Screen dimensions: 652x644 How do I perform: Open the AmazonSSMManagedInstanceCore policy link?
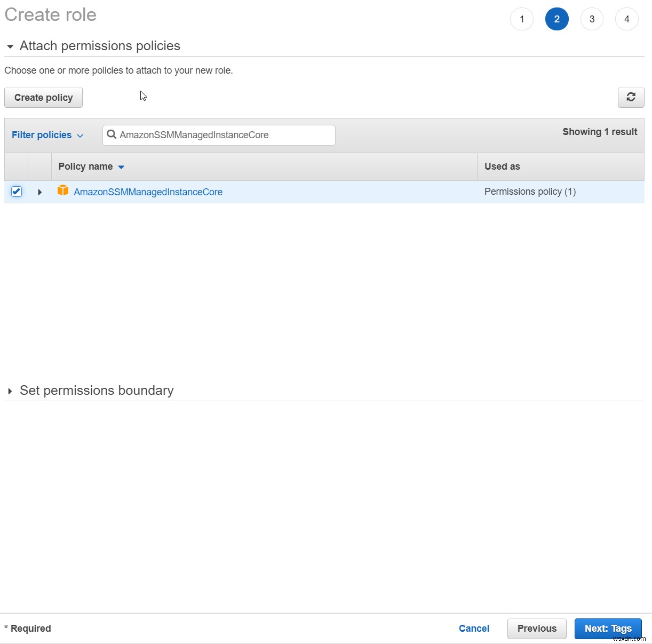point(148,192)
